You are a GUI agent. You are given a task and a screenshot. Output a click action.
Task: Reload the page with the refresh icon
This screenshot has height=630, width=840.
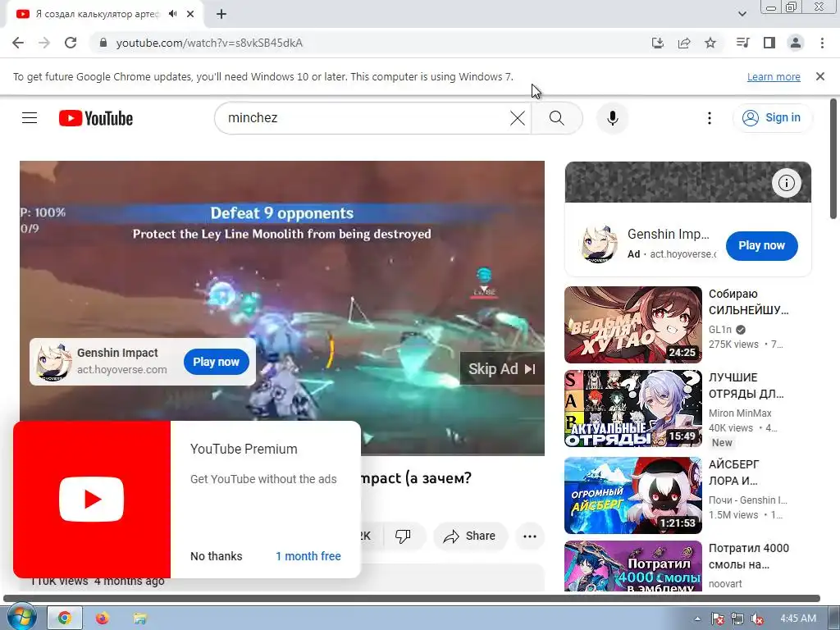point(71,43)
